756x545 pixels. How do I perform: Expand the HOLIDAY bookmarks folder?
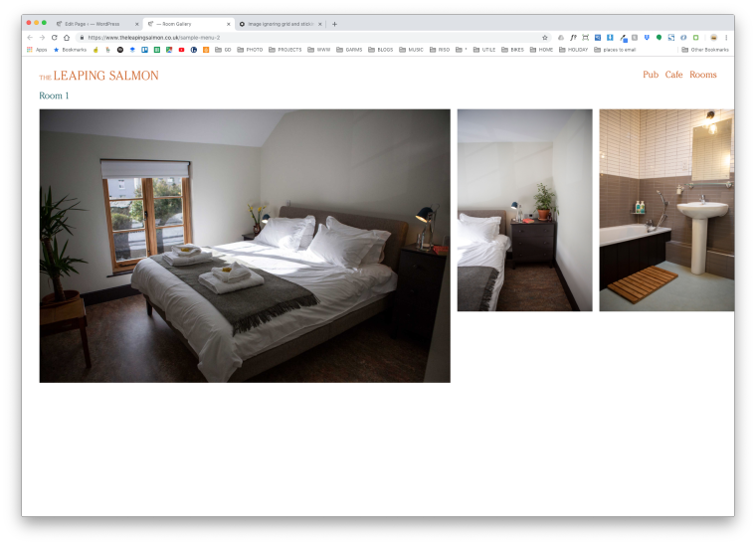coord(573,49)
